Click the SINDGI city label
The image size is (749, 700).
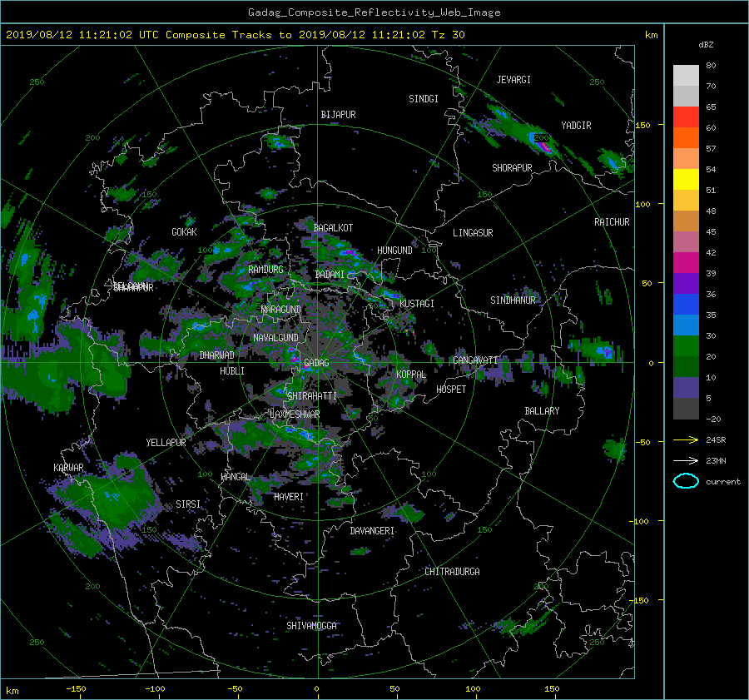[x=424, y=99]
